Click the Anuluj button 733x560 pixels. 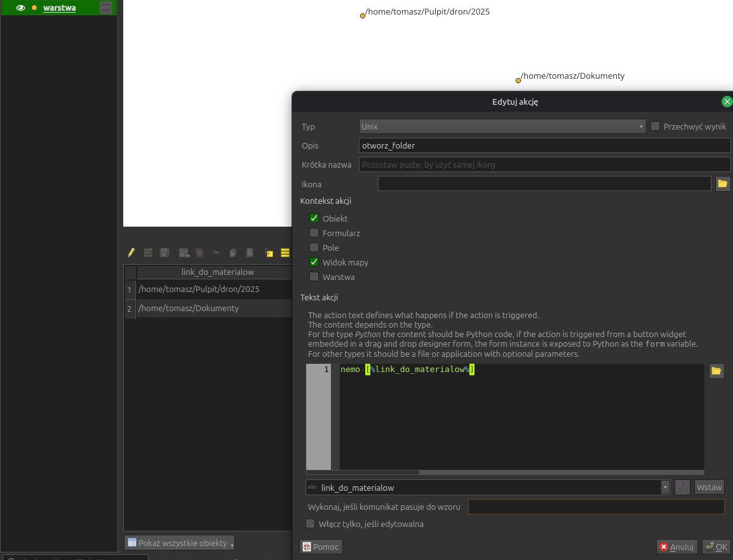click(676, 547)
